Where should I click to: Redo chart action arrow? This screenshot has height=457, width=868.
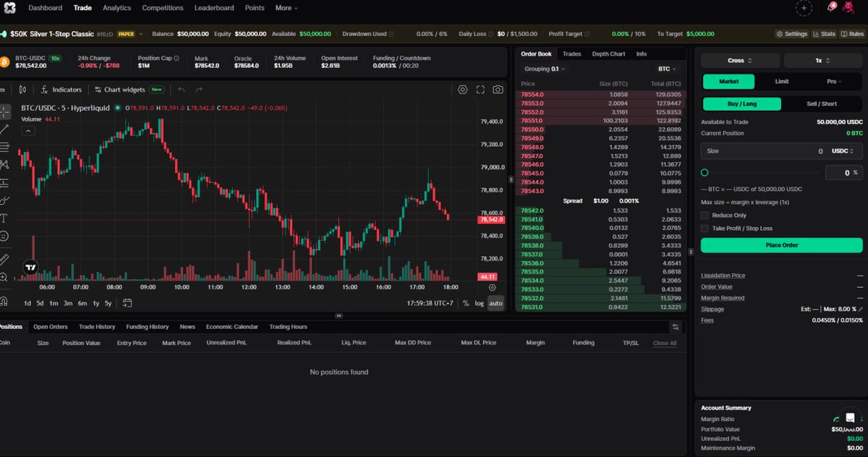coord(199,90)
